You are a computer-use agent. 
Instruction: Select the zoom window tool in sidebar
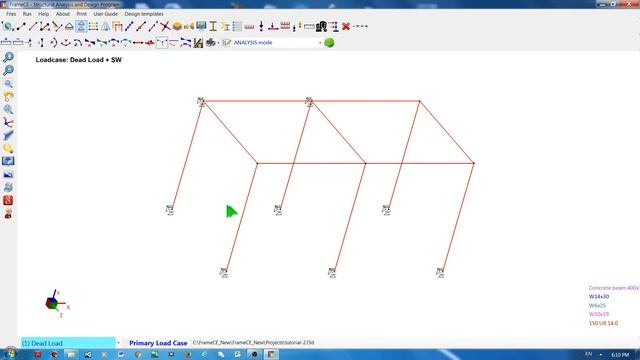[x=8, y=83]
